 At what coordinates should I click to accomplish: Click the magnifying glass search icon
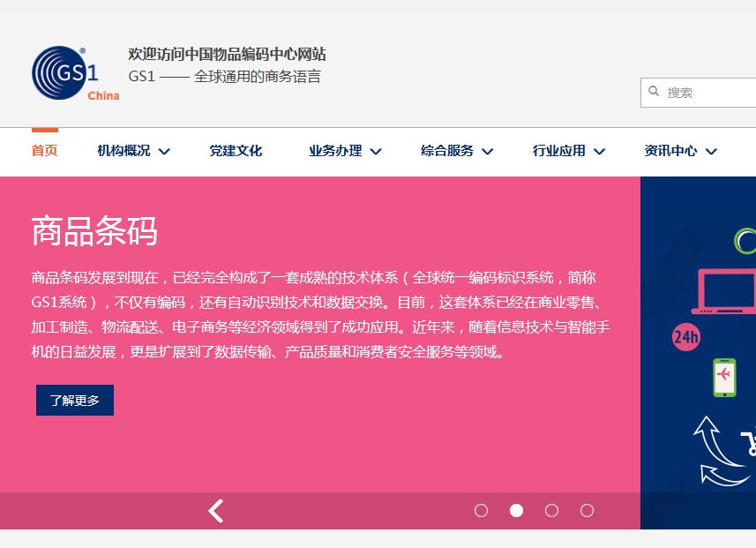(654, 92)
